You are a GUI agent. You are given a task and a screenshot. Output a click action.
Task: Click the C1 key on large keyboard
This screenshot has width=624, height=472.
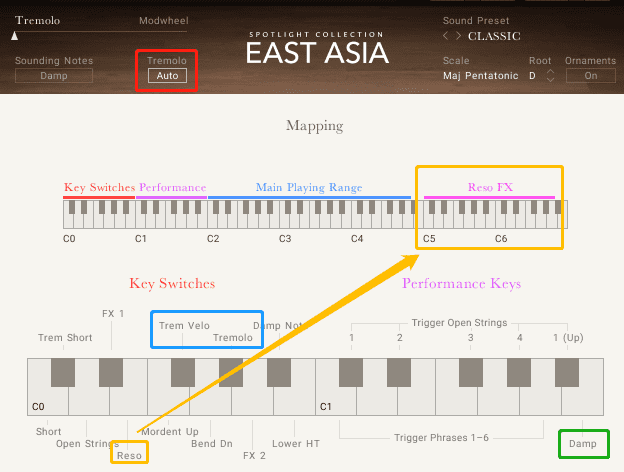[336, 401]
